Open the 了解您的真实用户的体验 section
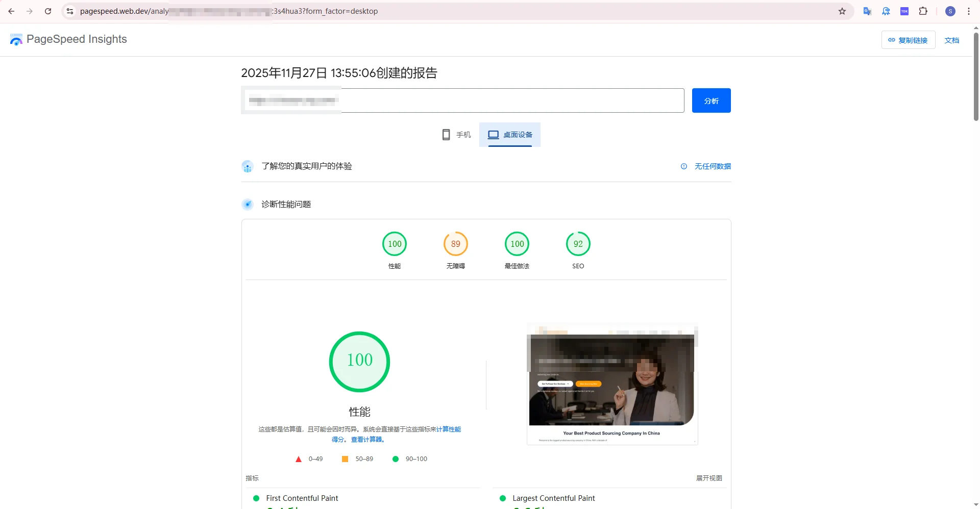The width and height of the screenshot is (980, 509). click(x=306, y=166)
